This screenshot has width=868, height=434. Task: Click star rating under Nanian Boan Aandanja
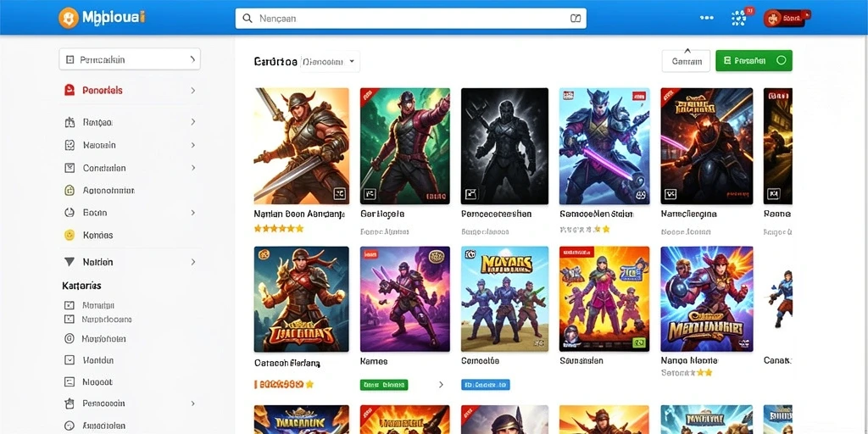coord(278,228)
